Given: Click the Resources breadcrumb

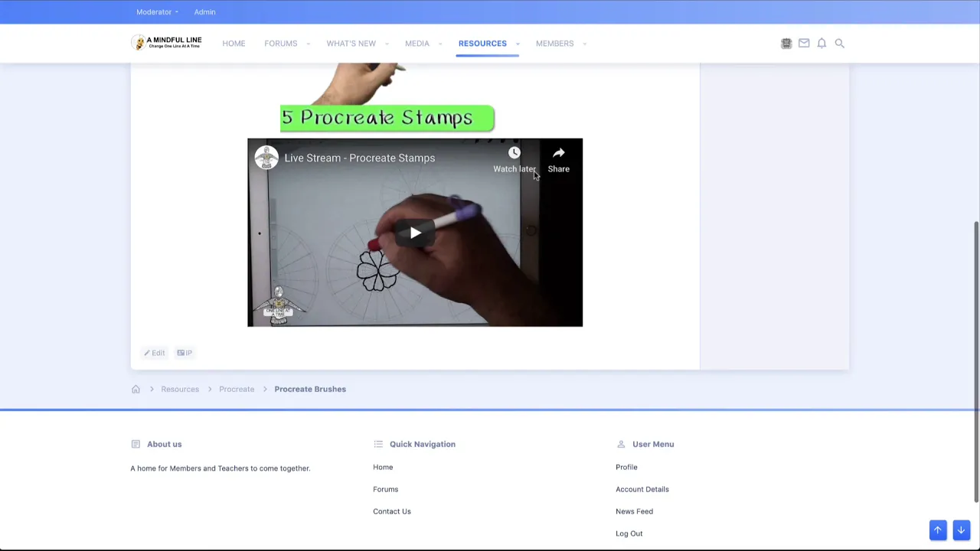Looking at the screenshot, I should (180, 389).
